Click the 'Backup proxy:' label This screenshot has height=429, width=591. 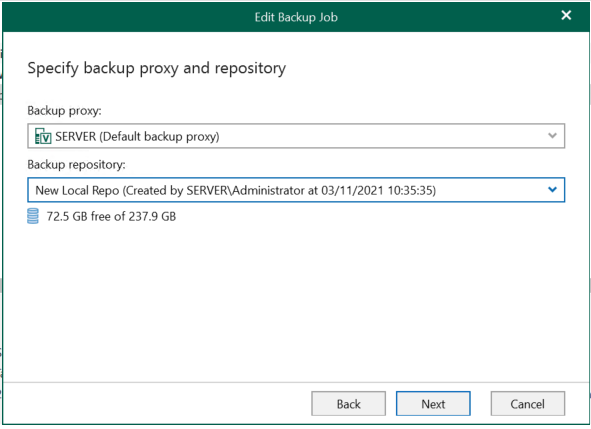click(x=64, y=111)
